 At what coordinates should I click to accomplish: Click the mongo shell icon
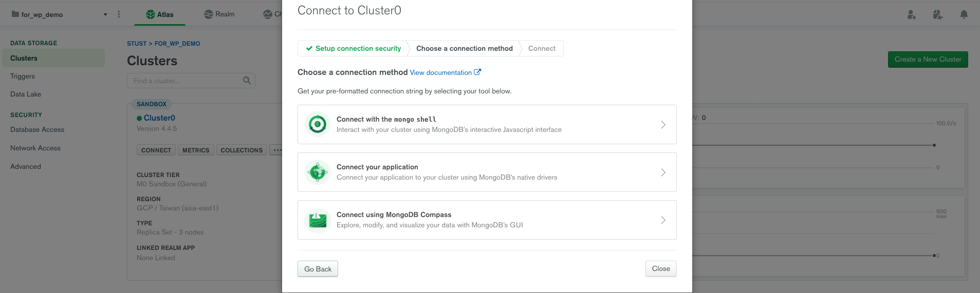click(x=317, y=124)
